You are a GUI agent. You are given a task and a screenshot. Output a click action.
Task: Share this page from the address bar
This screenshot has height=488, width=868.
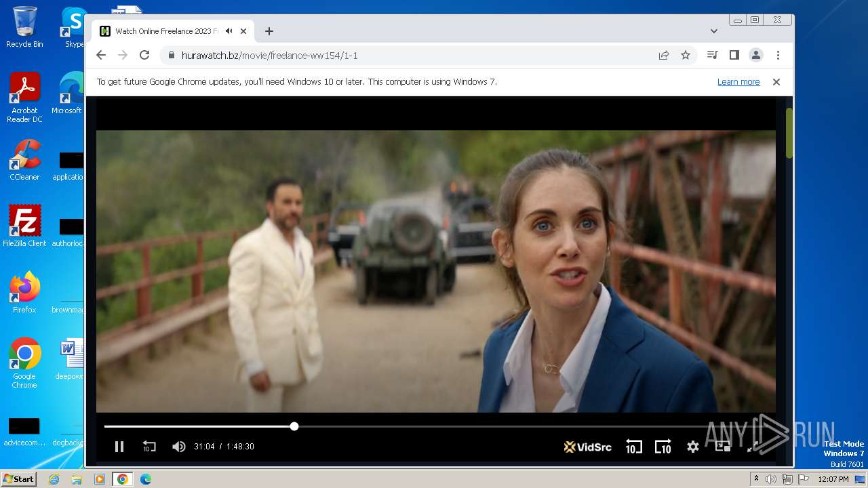tap(664, 56)
